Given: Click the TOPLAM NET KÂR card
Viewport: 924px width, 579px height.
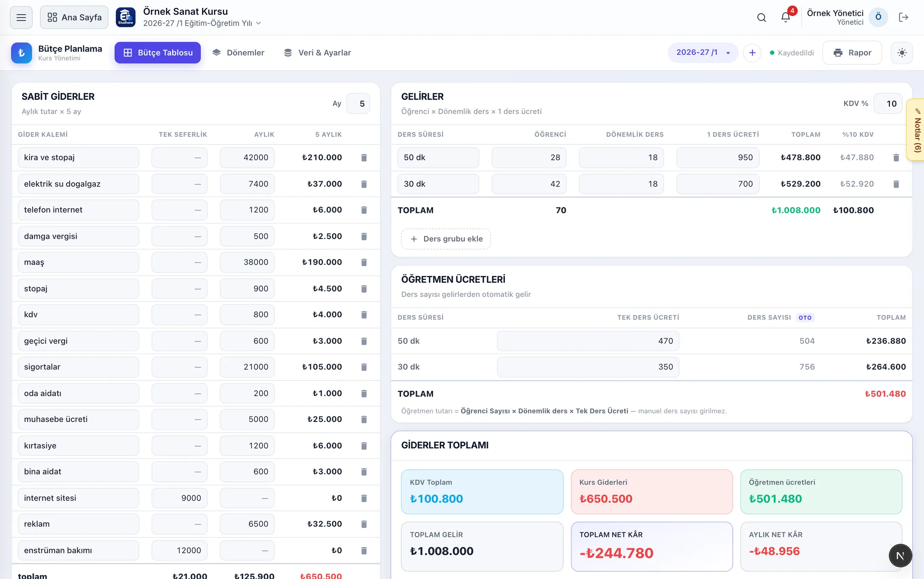Looking at the screenshot, I should (651, 546).
